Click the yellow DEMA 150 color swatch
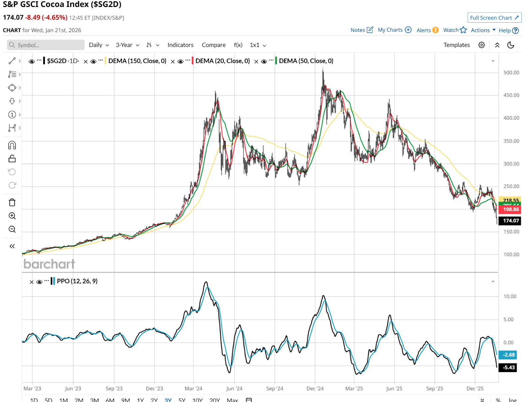 pos(105,61)
